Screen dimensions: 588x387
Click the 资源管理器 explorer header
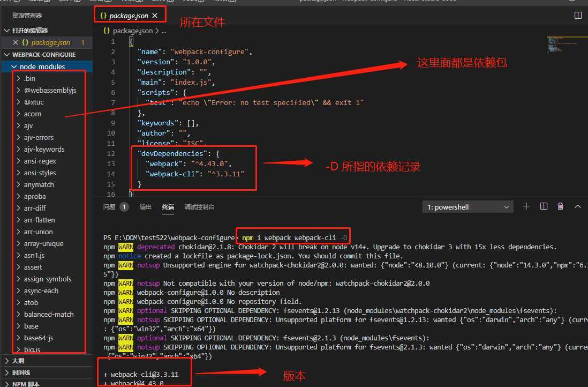pyautogui.click(x=27, y=16)
